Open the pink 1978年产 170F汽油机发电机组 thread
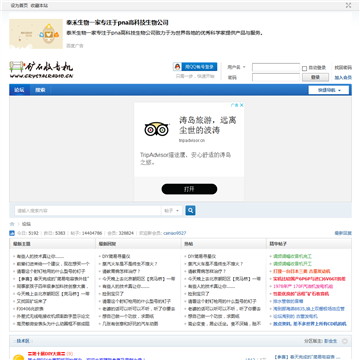The image size is (360, 360). point(303,286)
